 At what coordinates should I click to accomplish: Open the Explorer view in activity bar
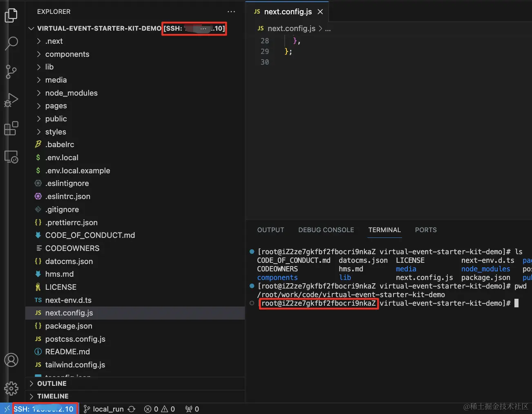pyautogui.click(x=11, y=16)
